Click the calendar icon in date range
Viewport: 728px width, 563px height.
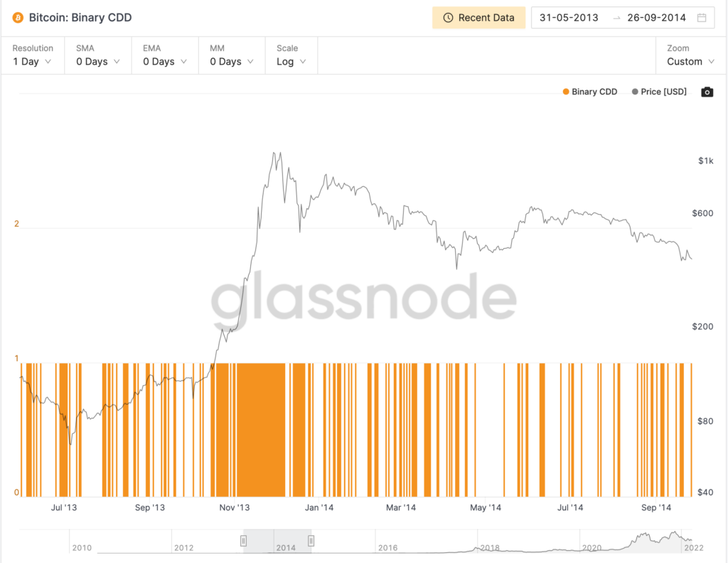point(702,18)
